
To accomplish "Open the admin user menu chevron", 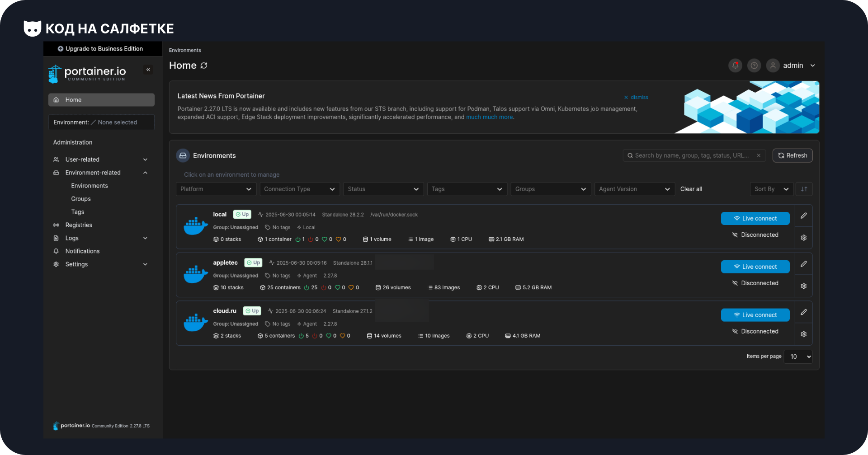I will click(x=813, y=66).
